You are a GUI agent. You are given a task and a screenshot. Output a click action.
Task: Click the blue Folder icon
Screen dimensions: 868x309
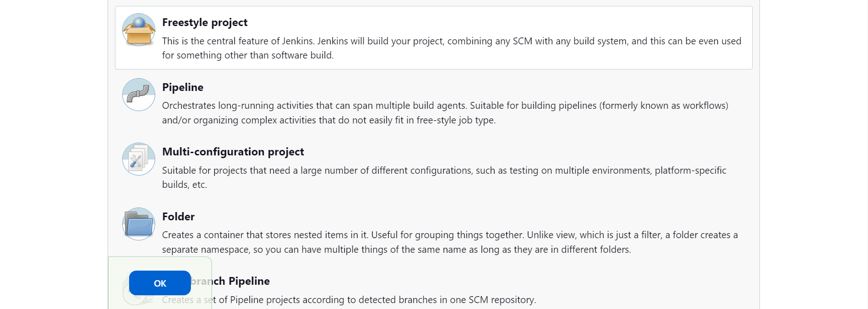point(139,224)
